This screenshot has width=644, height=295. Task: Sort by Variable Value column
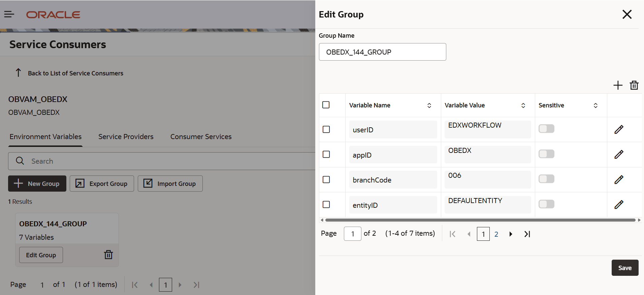523,105
